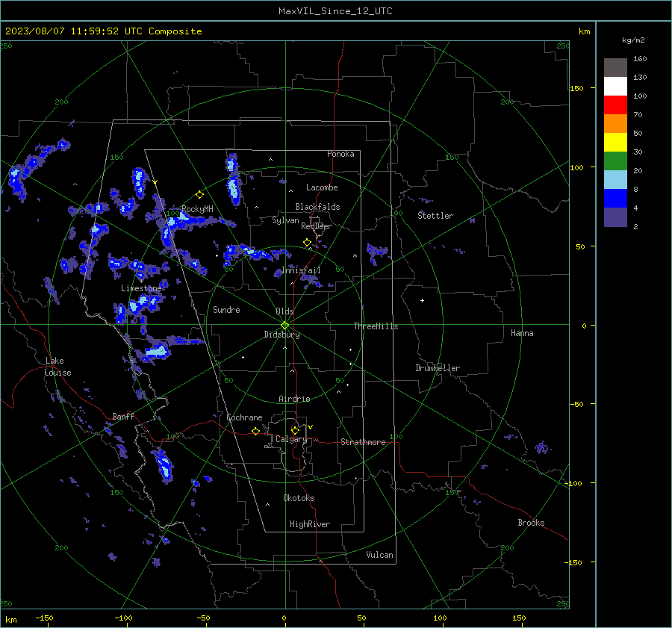Pick the orange 50-70 legend color block
This screenshot has height=628, width=672.
[615, 123]
